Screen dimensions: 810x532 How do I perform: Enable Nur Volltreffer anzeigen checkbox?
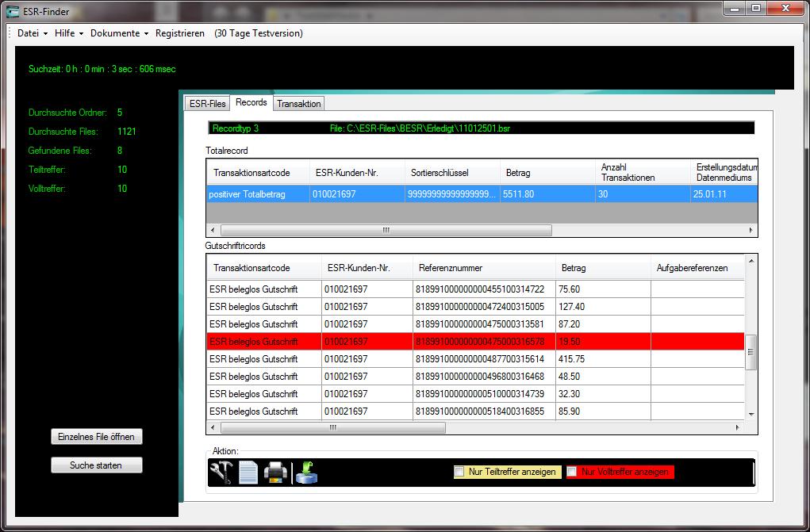click(571, 471)
